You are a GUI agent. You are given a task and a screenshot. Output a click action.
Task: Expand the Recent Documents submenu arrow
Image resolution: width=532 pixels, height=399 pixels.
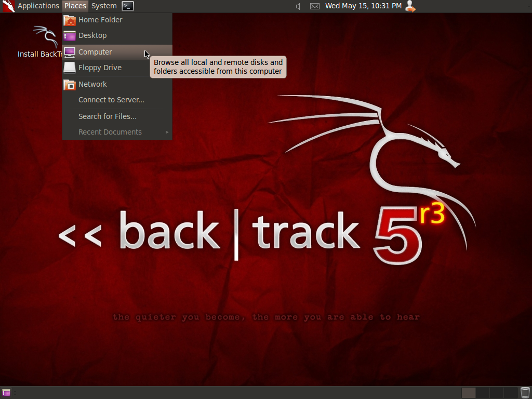[167, 132]
